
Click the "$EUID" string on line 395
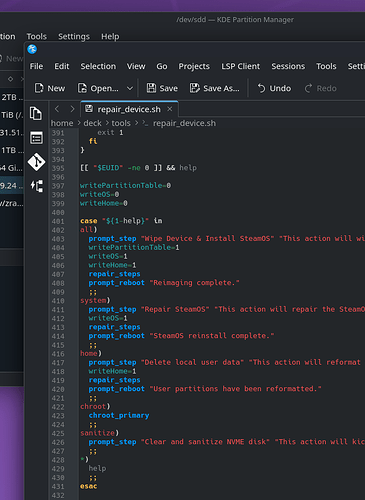(108, 168)
